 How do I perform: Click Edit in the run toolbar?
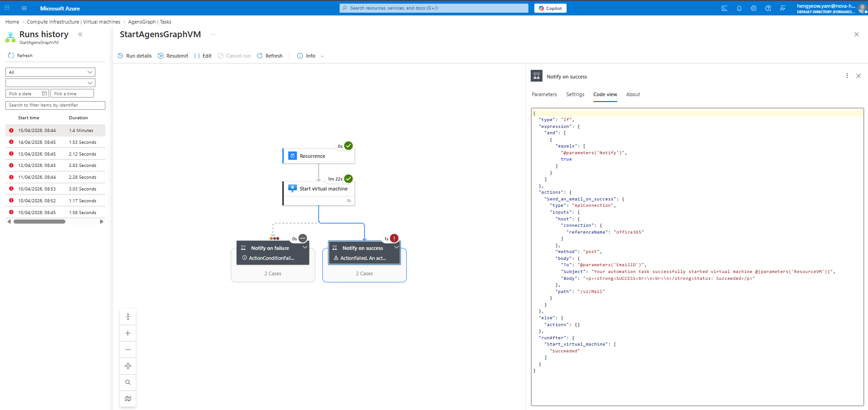point(203,56)
